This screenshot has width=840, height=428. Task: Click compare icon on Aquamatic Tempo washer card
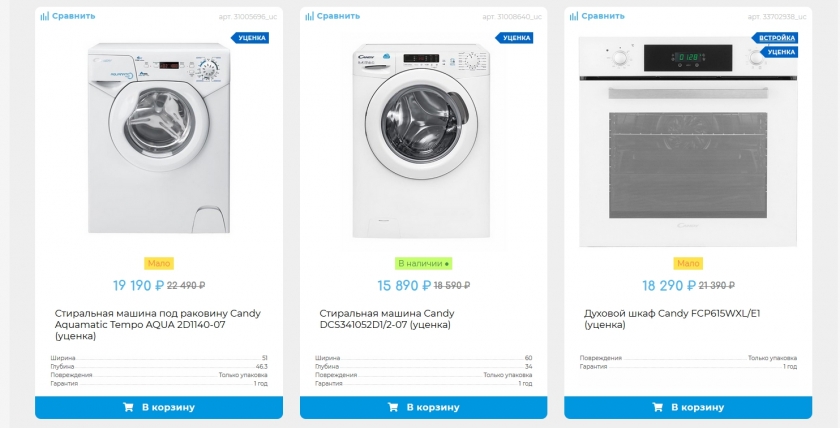tap(45, 16)
